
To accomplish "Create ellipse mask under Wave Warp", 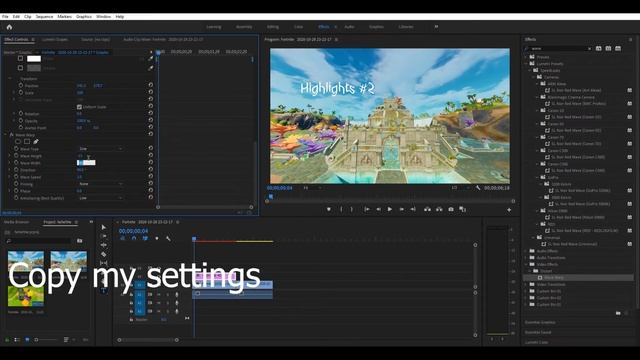I will (18, 142).
